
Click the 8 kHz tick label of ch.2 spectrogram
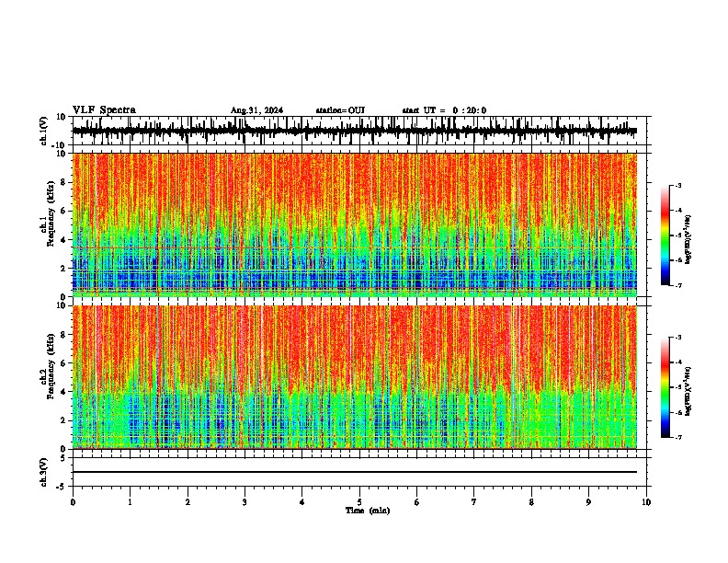click(64, 335)
